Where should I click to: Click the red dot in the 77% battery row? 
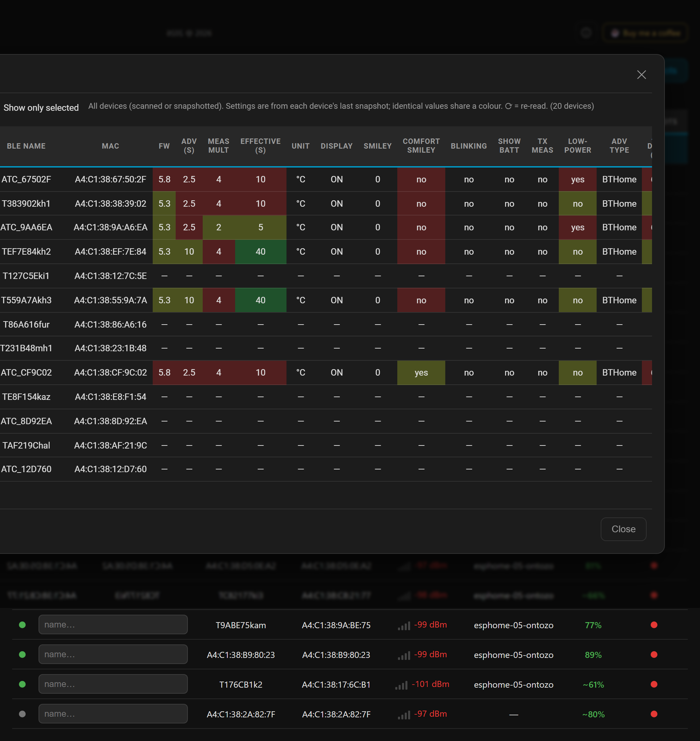(x=654, y=624)
